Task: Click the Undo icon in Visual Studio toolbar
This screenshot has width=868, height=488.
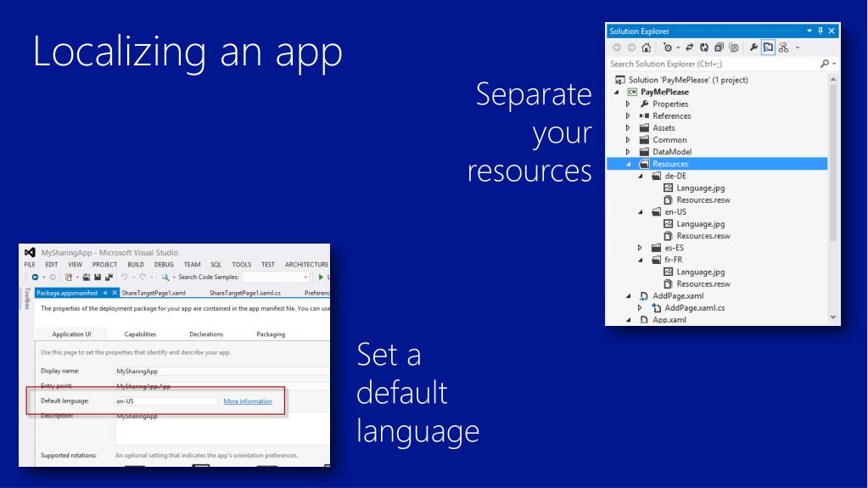Action: (x=125, y=277)
